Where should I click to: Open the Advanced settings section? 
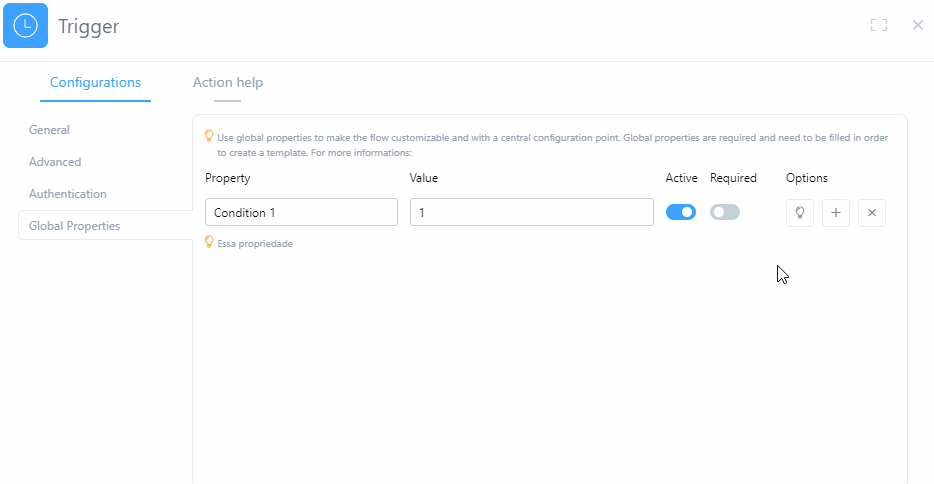click(55, 162)
